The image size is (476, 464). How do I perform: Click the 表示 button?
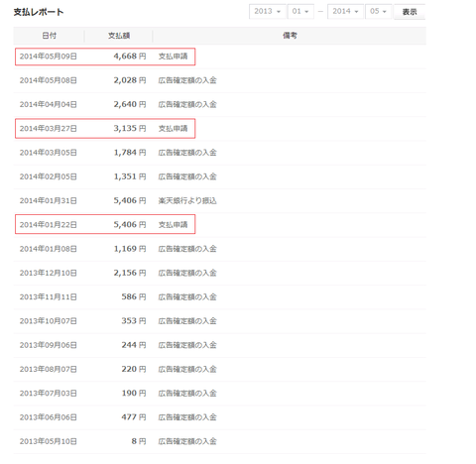(410, 12)
